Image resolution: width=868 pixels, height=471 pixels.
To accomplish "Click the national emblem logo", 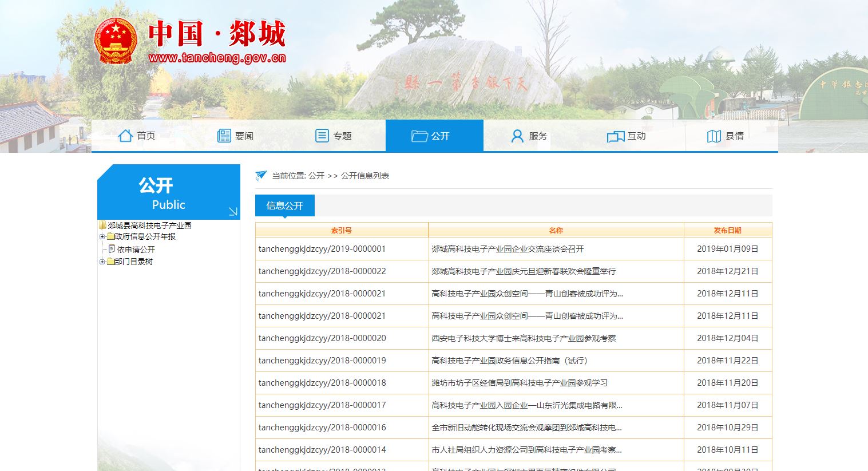I will point(116,41).
